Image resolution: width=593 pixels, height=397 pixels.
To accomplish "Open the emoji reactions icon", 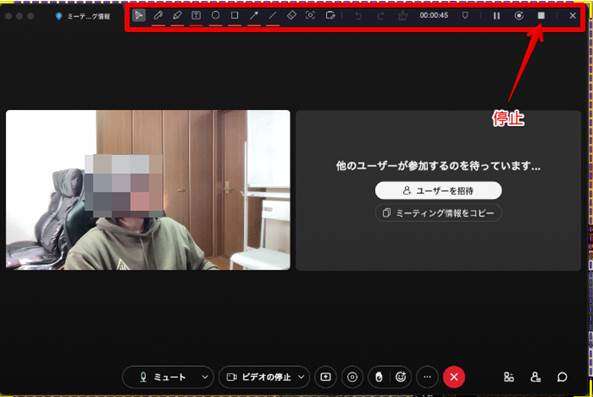I will click(401, 377).
